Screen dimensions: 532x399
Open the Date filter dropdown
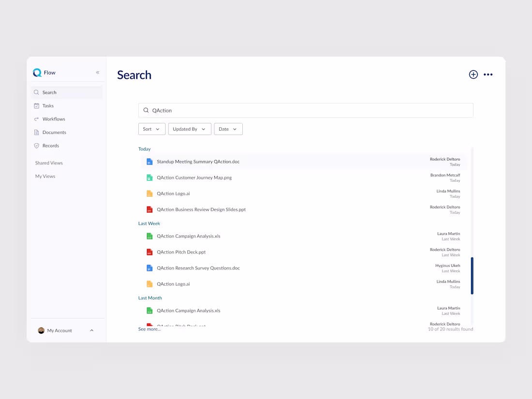click(228, 129)
